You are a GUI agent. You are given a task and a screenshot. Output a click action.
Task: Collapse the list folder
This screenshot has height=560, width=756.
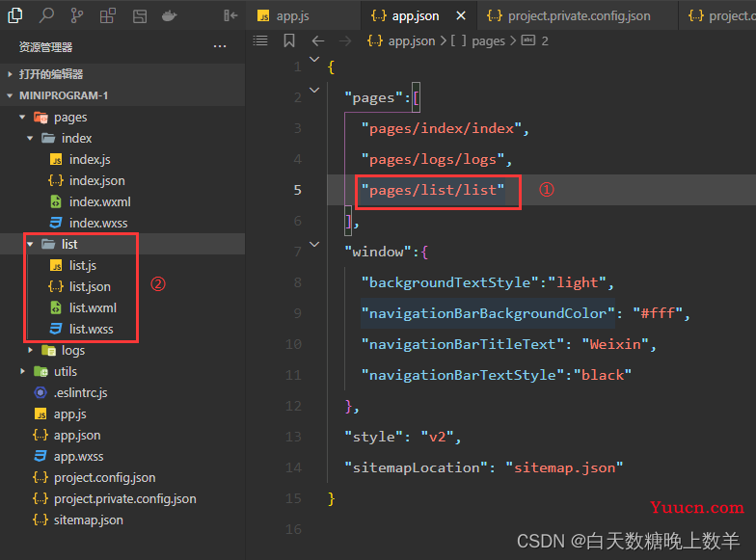pyautogui.click(x=30, y=245)
